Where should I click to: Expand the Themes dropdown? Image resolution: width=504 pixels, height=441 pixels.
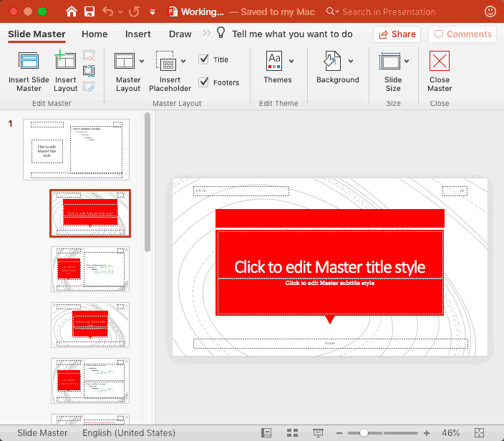pyautogui.click(x=291, y=61)
